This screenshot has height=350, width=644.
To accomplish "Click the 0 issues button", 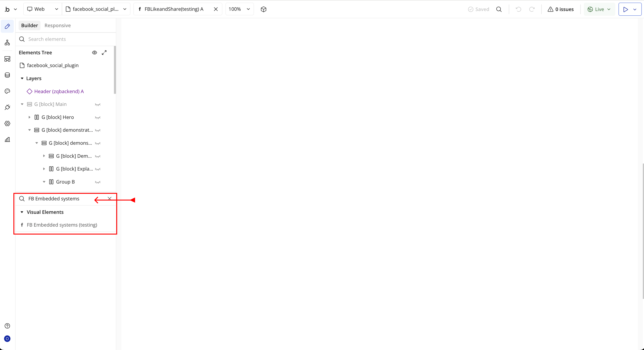I will pyautogui.click(x=561, y=9).
